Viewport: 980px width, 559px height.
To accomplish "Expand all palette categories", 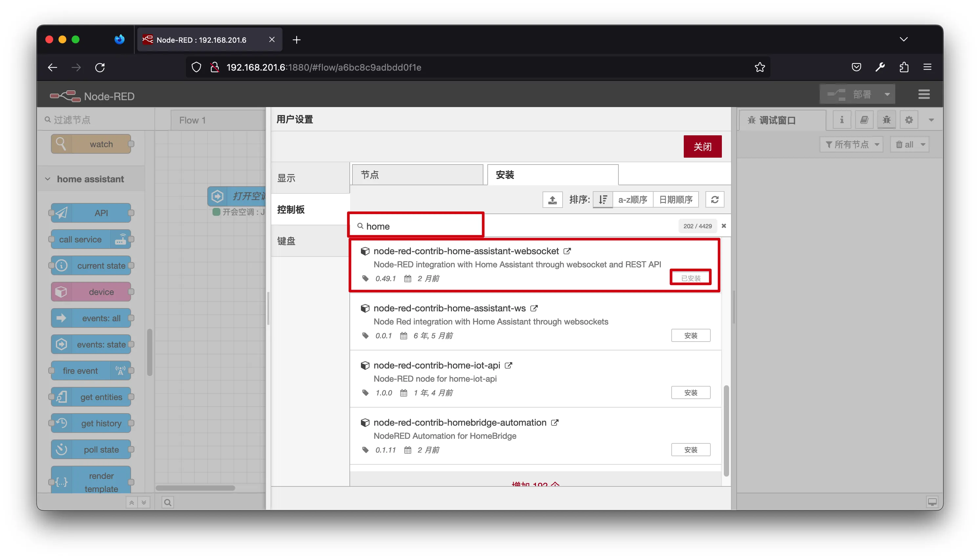I will click(144, 502).
